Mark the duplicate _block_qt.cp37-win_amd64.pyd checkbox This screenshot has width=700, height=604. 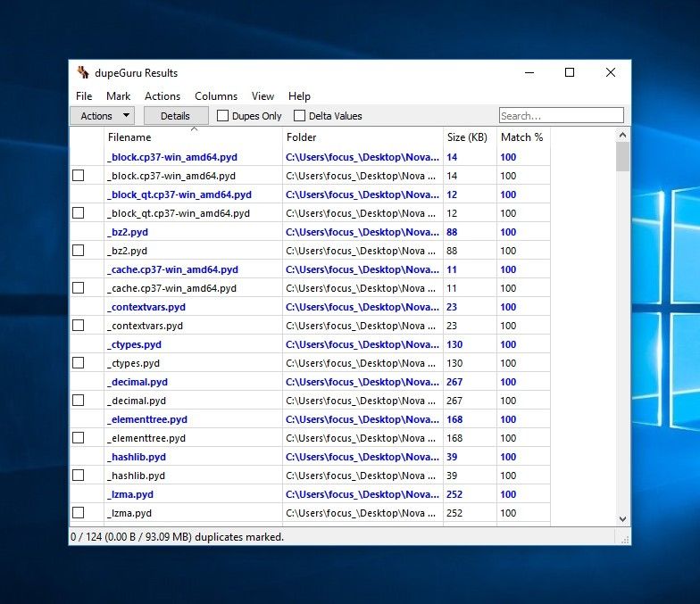pyautogui.click(x=79, y=213)
